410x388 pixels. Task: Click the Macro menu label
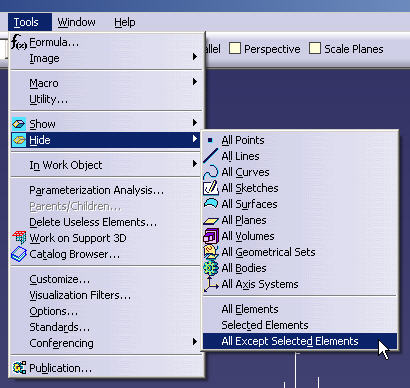pos(44,83)
